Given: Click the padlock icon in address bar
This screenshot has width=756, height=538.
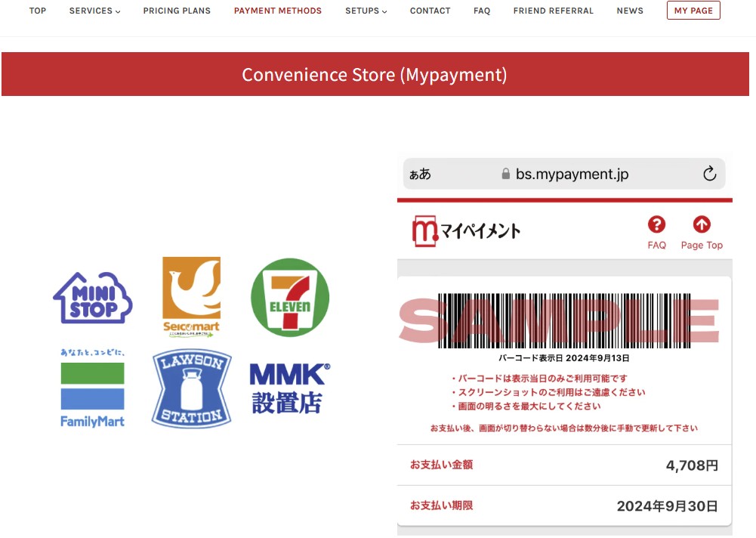Looking at the screenshot, I should (x=505, y=174).
